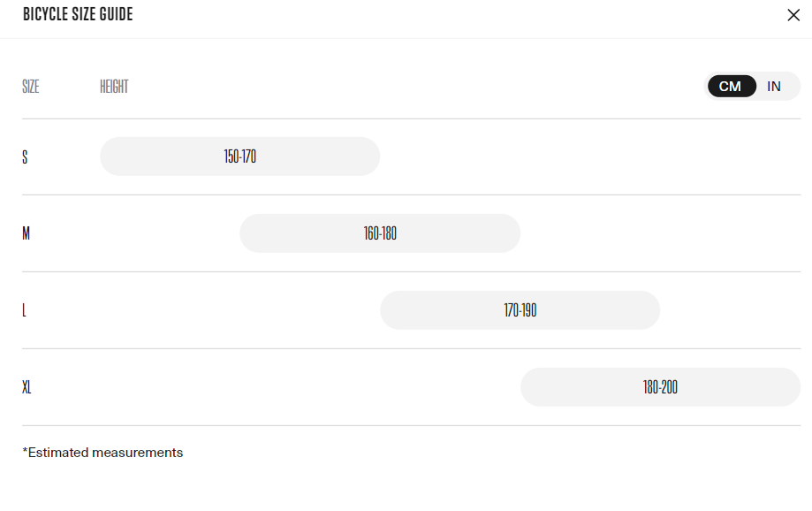Click the divider line below the column headers
The height and width of the screenshot is (511, 812).
(x=411, y=118)
